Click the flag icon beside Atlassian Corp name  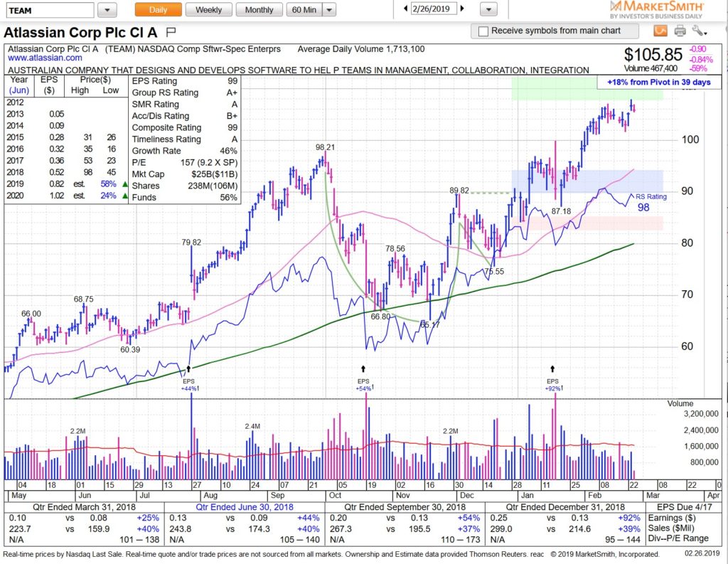point(171,32)
